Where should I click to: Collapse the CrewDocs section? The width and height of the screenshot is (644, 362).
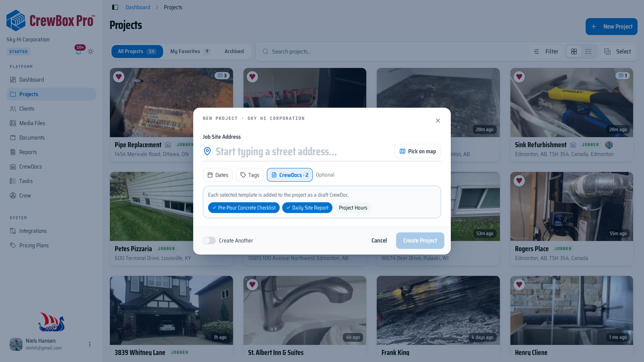(290, 175)
